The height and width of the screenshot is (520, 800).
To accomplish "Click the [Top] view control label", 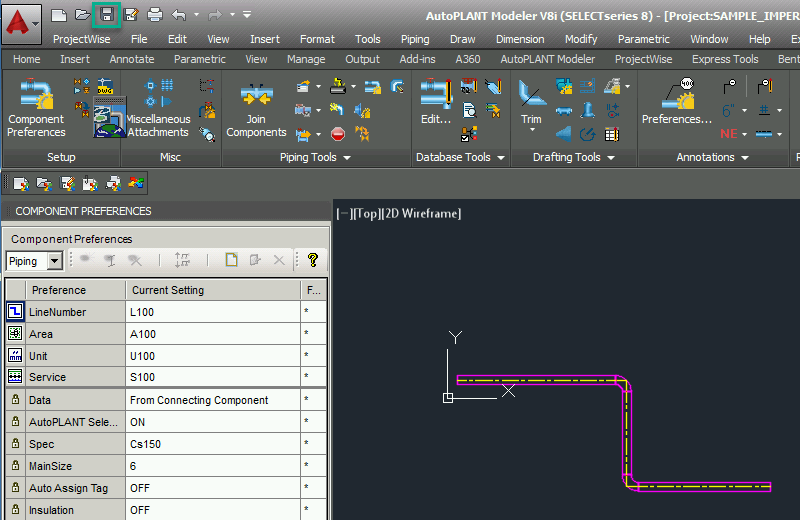I will coord(365,213).
